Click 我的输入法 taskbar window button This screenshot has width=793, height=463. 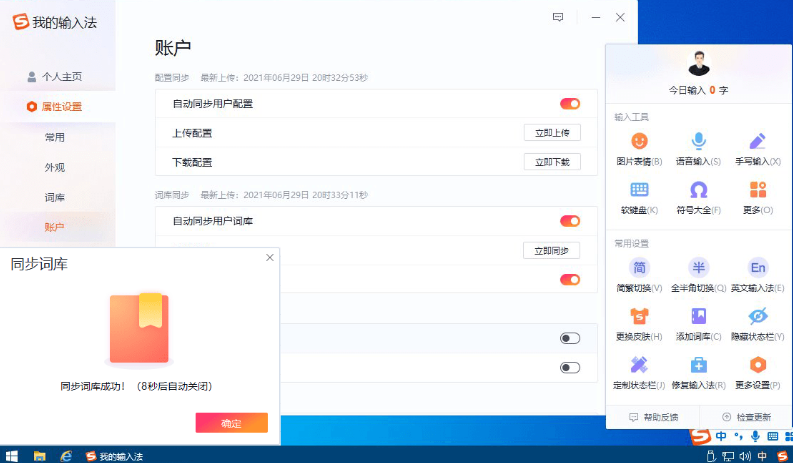click(114, 456)
